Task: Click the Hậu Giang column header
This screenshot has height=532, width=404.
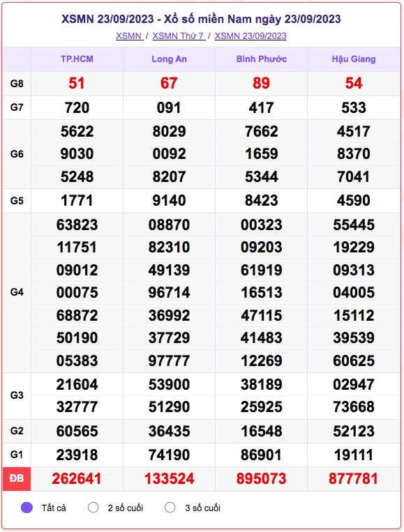Action: pos(354,59)
